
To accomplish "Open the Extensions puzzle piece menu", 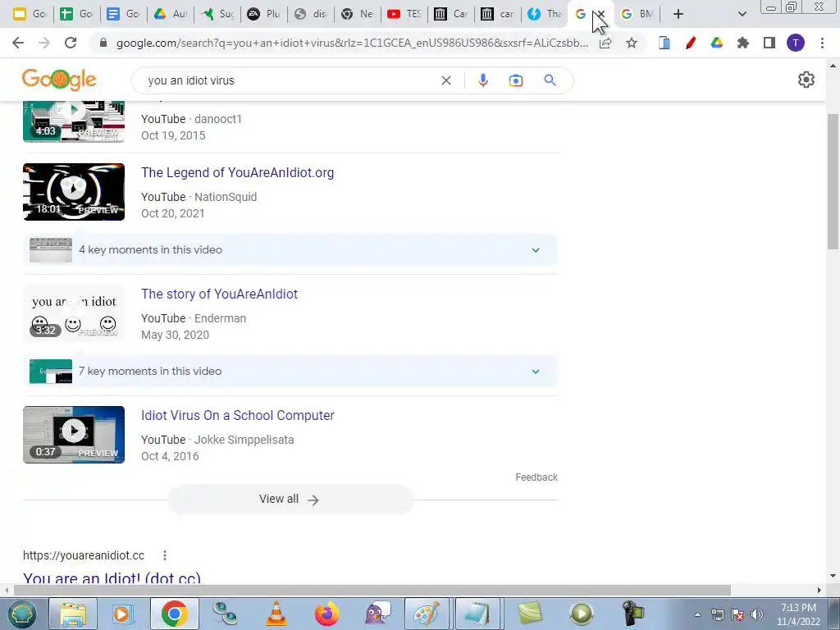I will click(743, 43).
